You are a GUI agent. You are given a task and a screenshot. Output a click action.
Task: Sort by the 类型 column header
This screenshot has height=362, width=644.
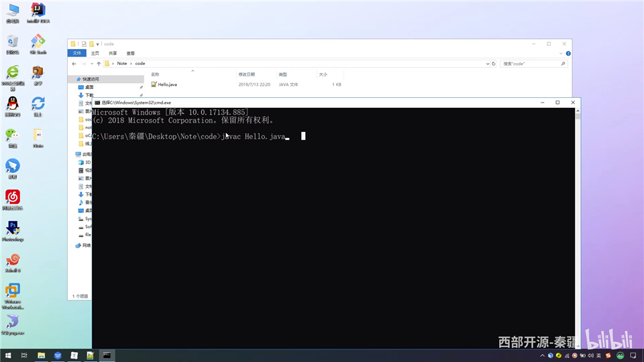click(x=282, y=74)
